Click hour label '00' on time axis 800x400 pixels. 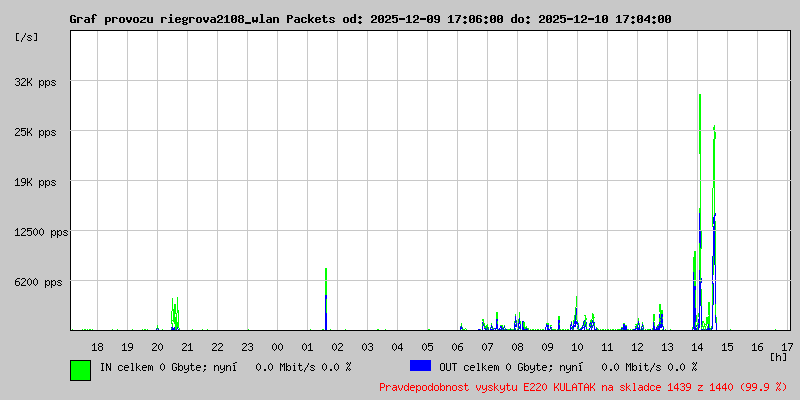tap(277, 347)
